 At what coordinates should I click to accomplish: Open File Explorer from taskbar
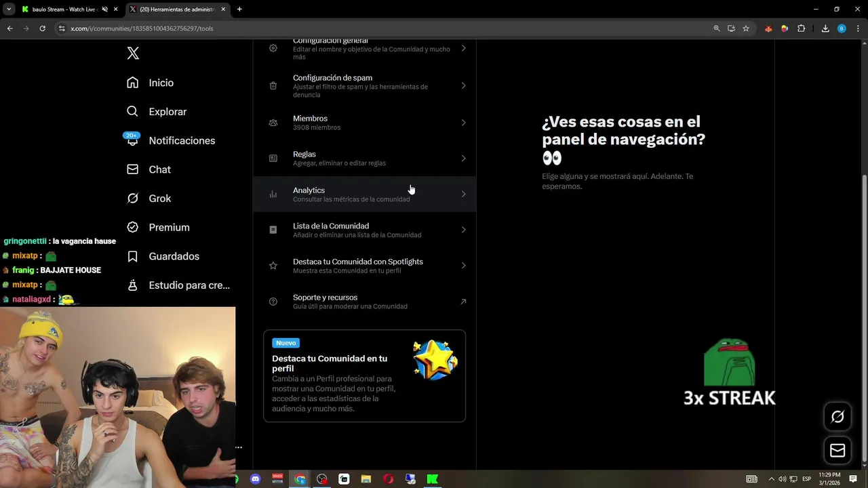click(x=366, y=479)
